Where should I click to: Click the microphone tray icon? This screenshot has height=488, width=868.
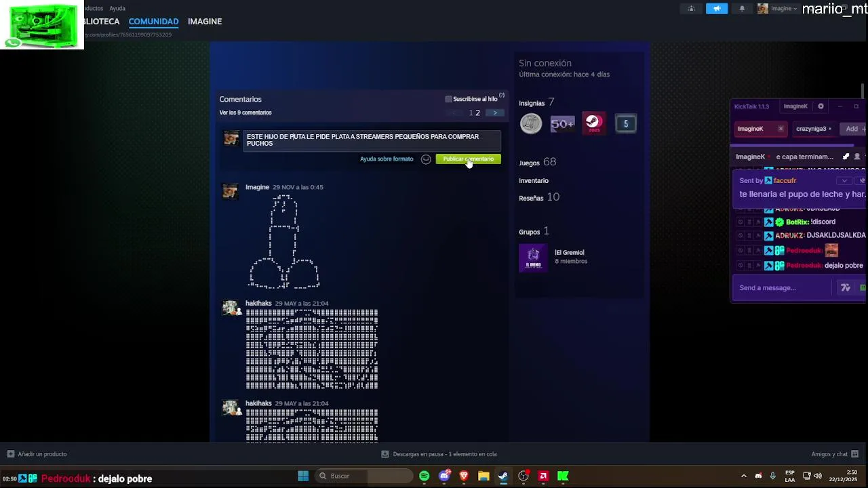click(772, 476)
